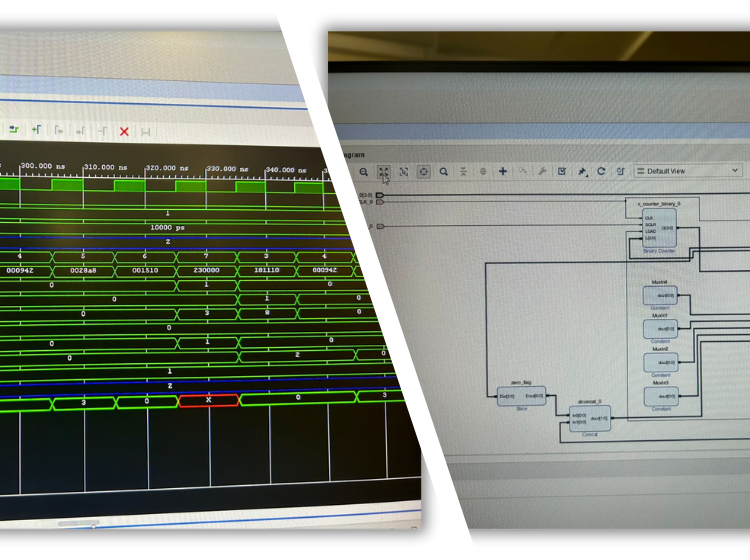Select the Muxin3 Constant block
This screenshot has height=560, width=750.
point(661,396)
